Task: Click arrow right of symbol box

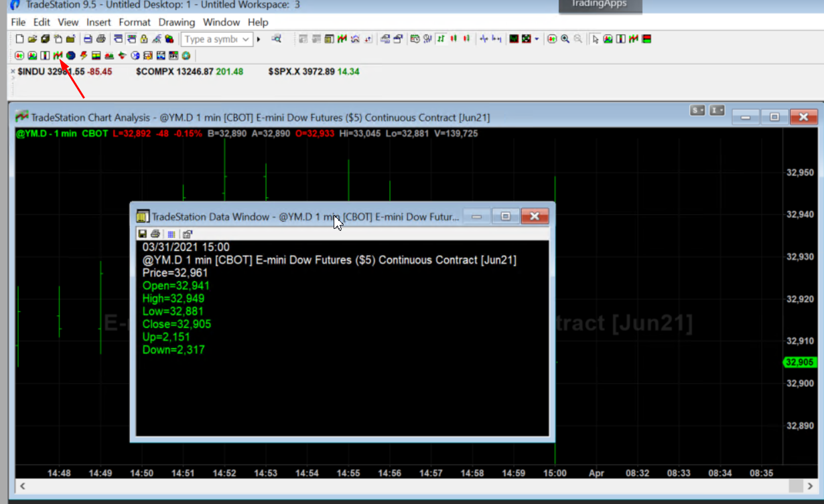Action: [x=259, y=39]
